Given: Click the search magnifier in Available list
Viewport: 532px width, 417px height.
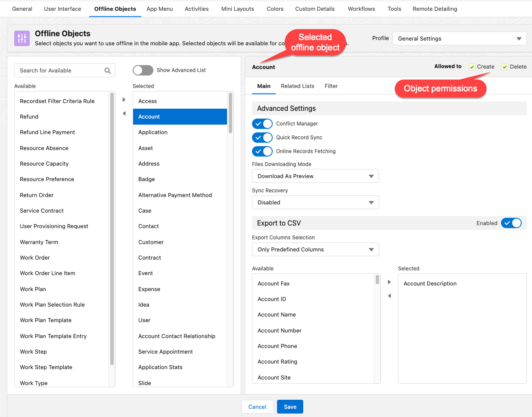Looking at the screenshot, I should point(108,70).
